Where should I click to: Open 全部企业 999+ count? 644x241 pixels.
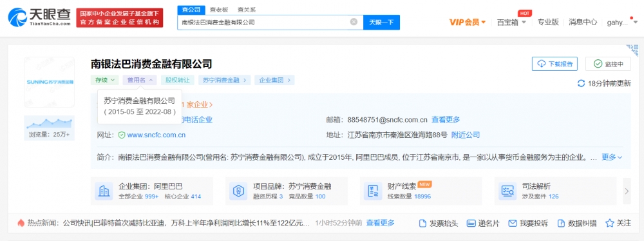coord(138,197)
